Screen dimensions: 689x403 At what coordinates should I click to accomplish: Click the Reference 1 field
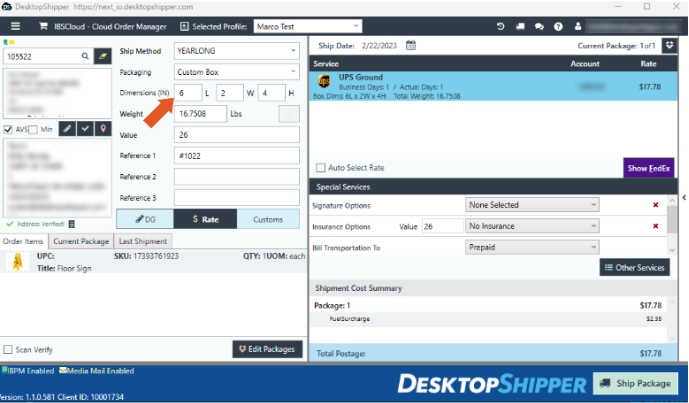(x=237, y=156)
